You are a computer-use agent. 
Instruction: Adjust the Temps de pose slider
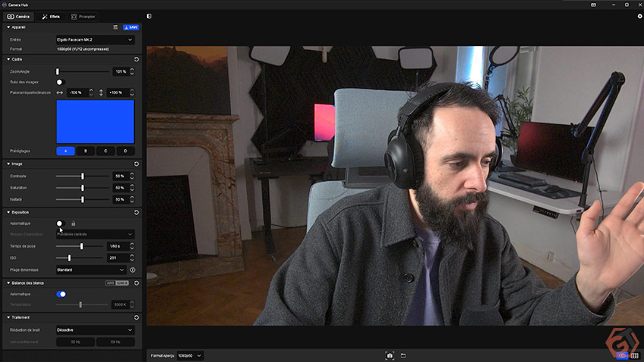[80, 246]
